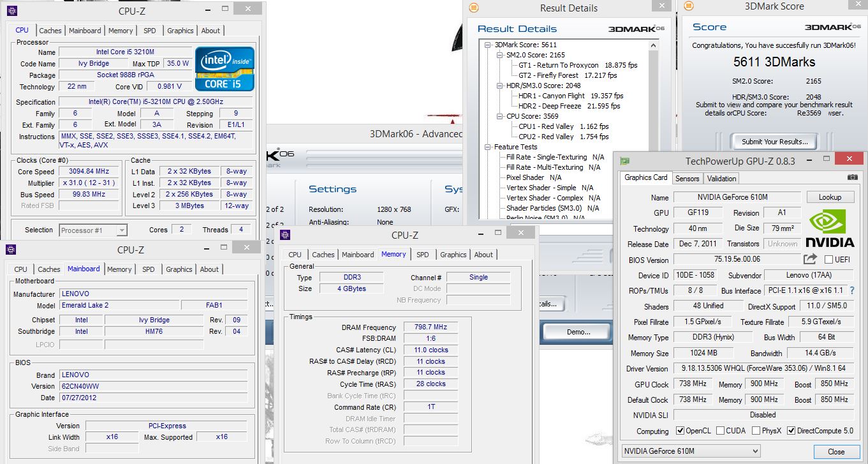Open Graphics tab in CPU-Z processor window
868x464 pixels.
pos(180,31)
